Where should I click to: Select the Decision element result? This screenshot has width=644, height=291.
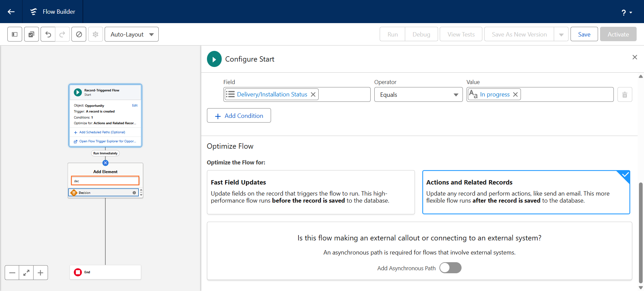[103, 193]
